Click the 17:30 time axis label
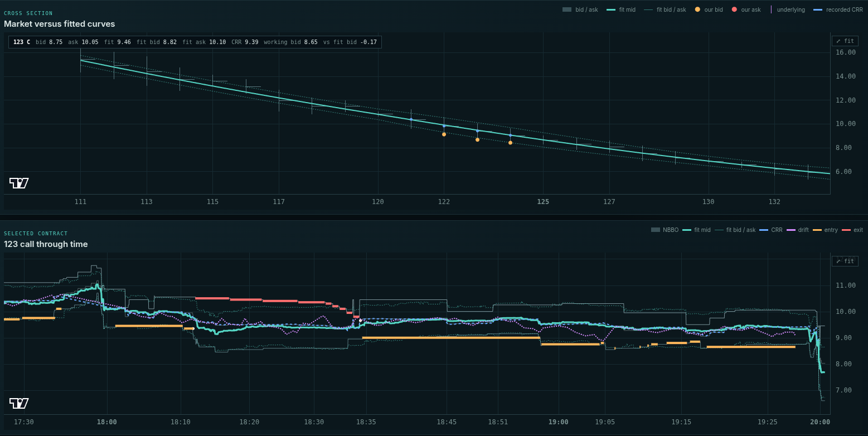Image resolution: width=868 pixels, height=436 pixels. [24, 422]
